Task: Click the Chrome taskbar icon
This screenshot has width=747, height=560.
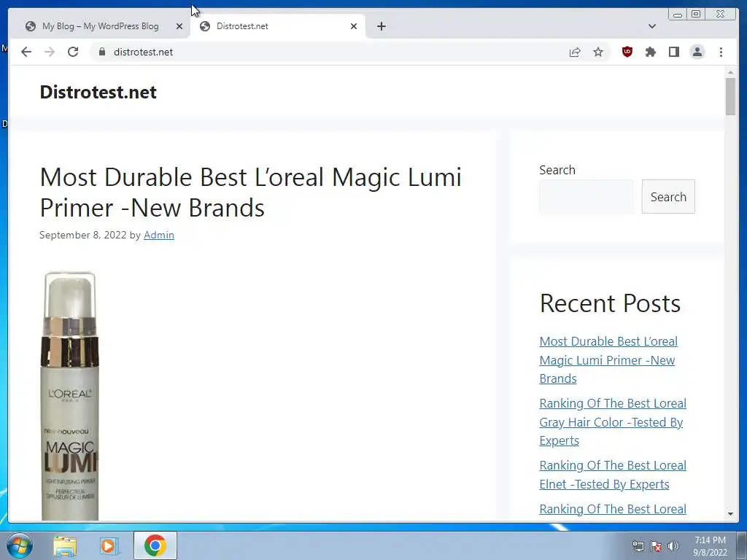Action: [x=155, y=545]
